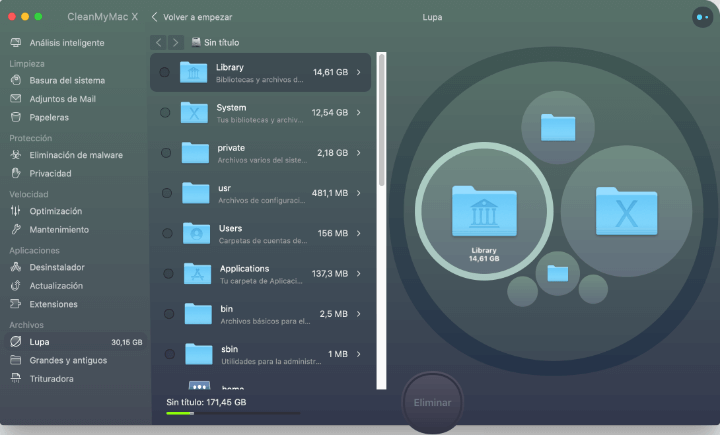Screen dimensions: 720x435
Task: Click the Sin título breadcrumb label
Action: click(x=221, y=42)
